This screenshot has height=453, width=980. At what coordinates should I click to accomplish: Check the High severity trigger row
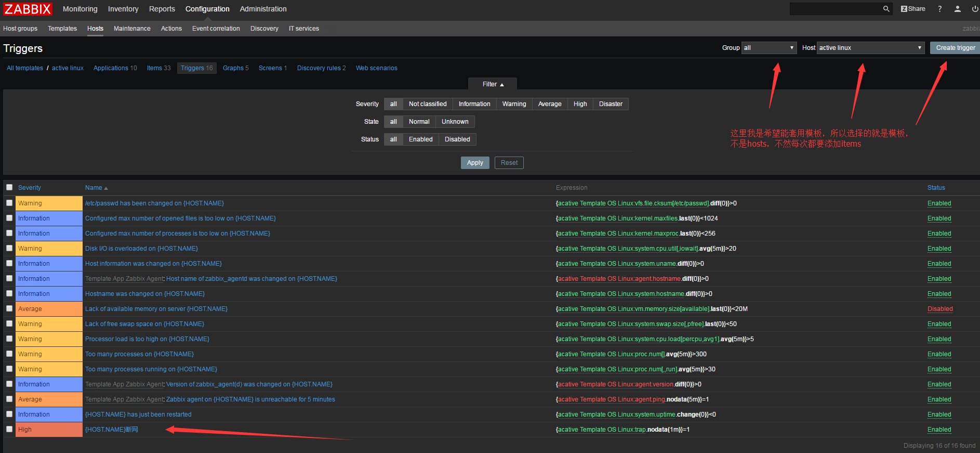tap(9, 429)
